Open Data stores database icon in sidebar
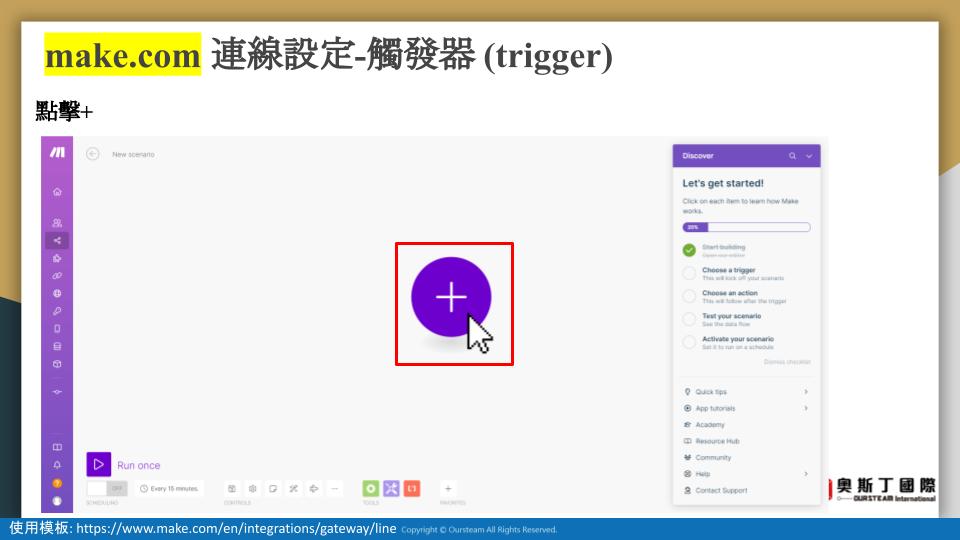Viewport: 960px width, 540px height. (57, 347)
